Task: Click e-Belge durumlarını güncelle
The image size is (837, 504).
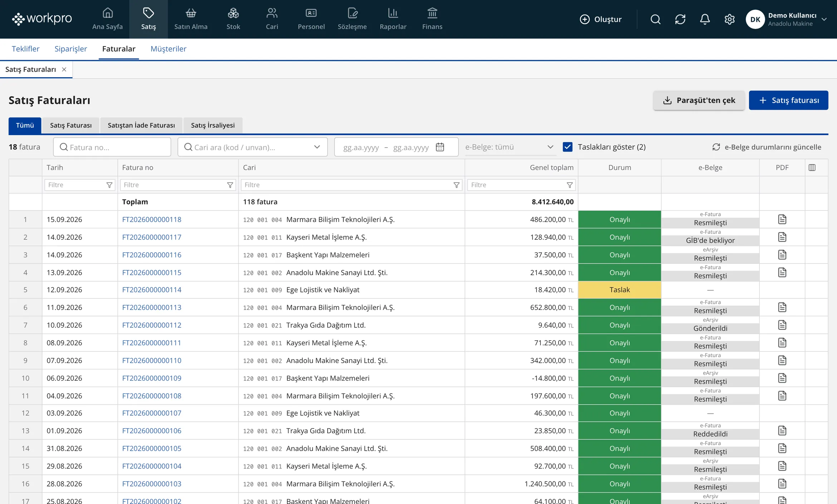Action: tap(767, 147)
